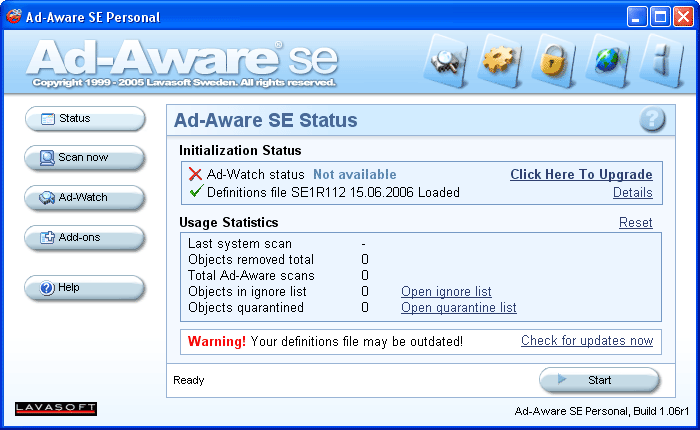The height and width of the screenshot is (430, 700).
Task: Open the Status section in sidebar
Action: 85,119
